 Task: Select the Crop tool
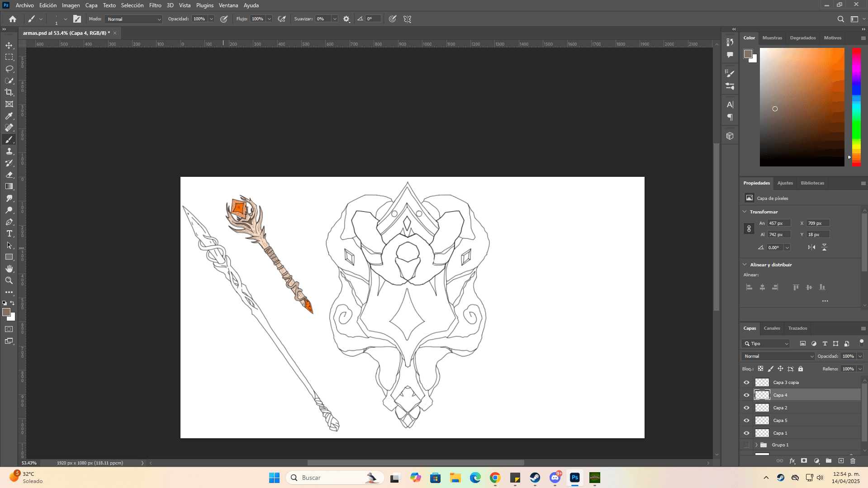[x=9, y=92]
